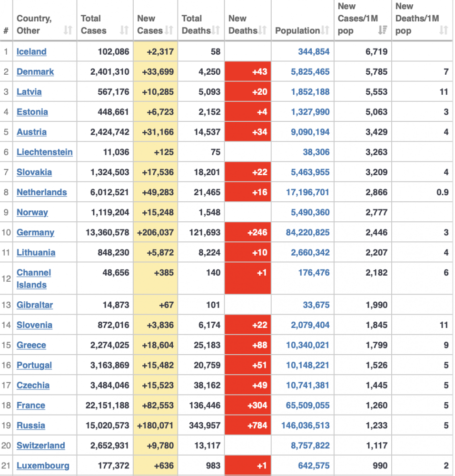The width and height of the screenshot is (455, 476).
Task: Select the Greece link
Action: point(31,345)
